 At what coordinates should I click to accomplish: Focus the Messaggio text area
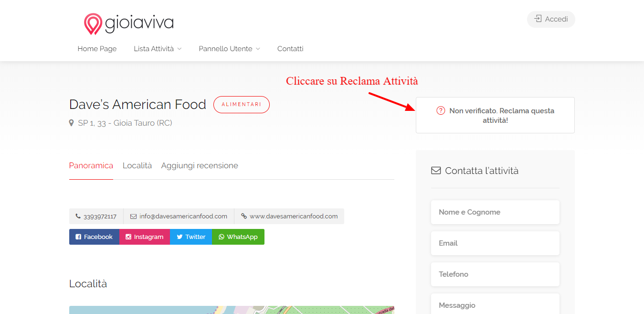pyautogui.click(x=495, y=304)
